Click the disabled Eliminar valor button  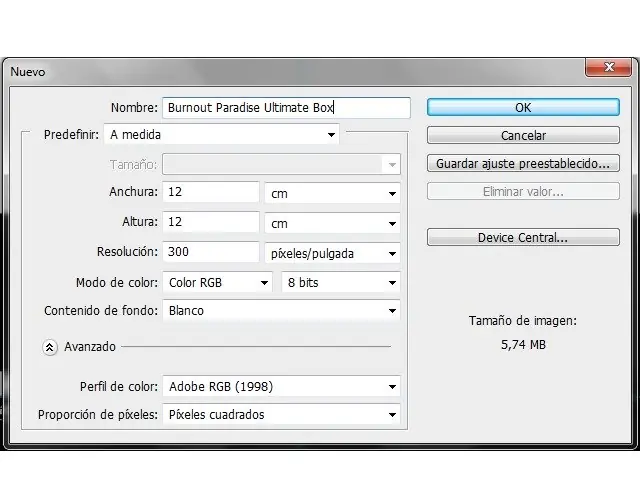pos(523,191)
